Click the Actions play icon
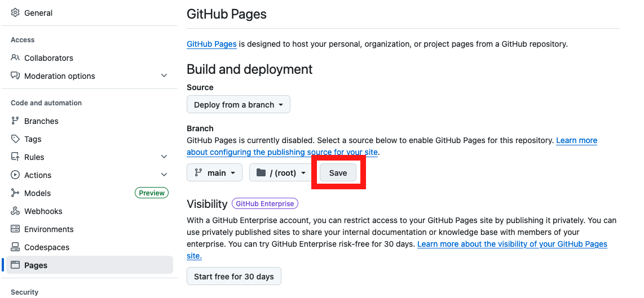 click(x=15, y=175)
